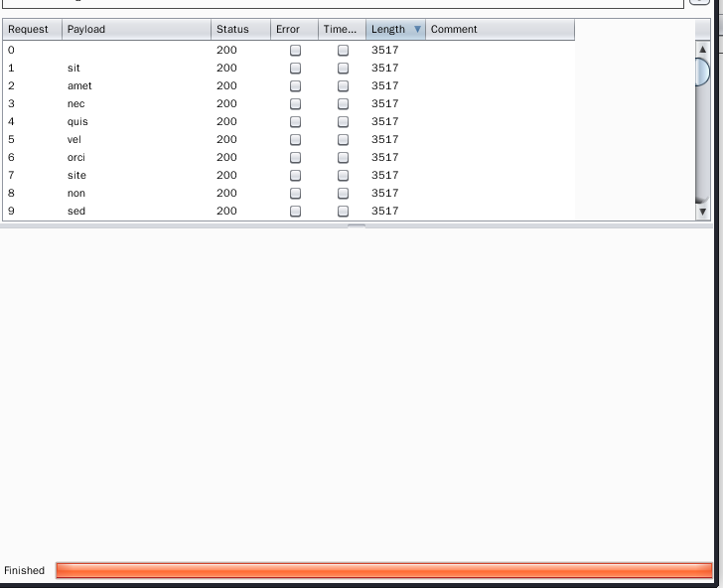The height and width of the screenshot is (588, 723).
Task: Click the orange Finished progress bar
Action: click(x=384, y=570)
